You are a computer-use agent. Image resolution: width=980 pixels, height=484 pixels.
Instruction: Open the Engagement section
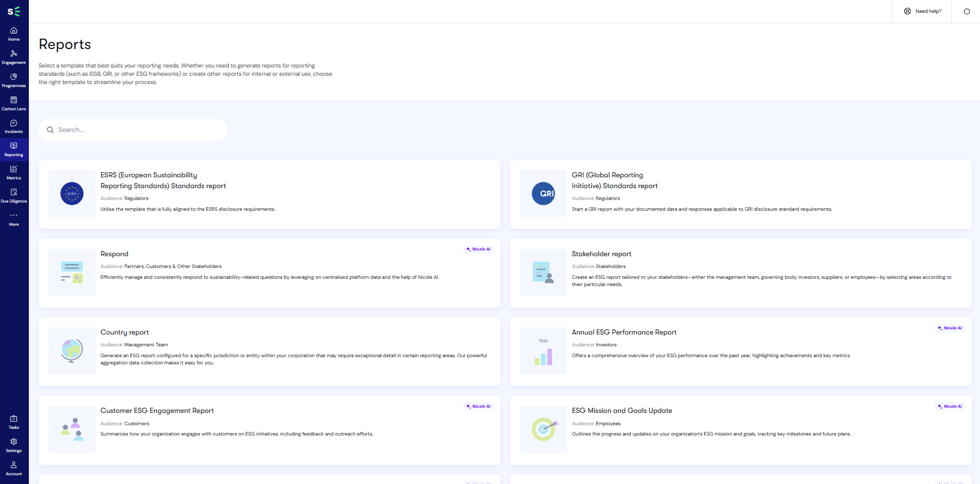click(x=14, y=57)
